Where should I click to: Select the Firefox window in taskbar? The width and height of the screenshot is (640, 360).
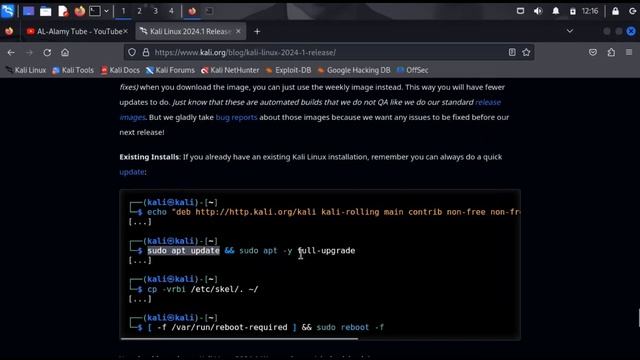pos(192,11)
